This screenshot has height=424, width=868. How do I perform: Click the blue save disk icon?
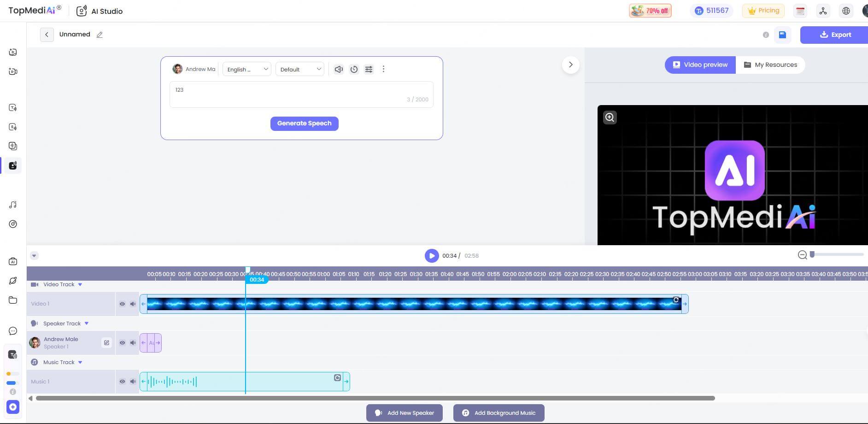coord(782,35)
